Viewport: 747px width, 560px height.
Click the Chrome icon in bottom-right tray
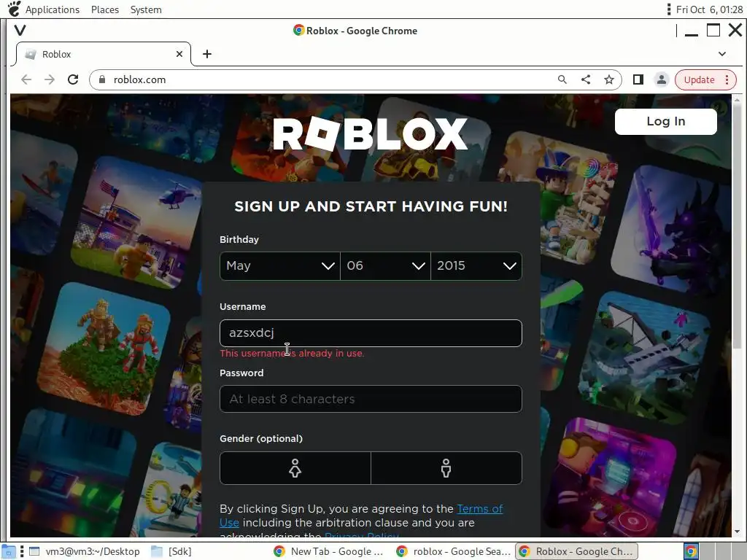pos(691,552)
